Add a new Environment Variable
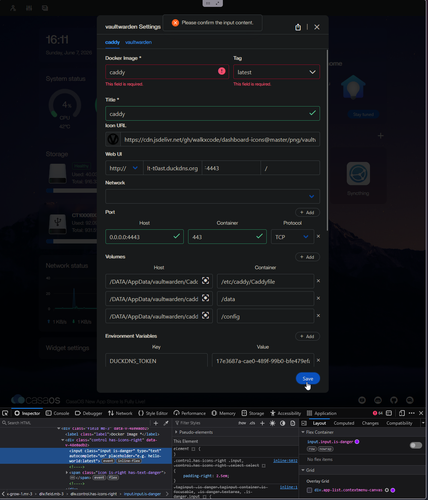The height and width of the screenshot is (500, 428). point(307,336)
